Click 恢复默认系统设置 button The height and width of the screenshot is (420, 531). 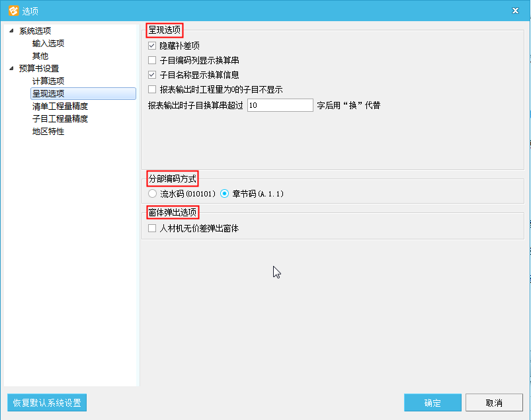(47, 403)
